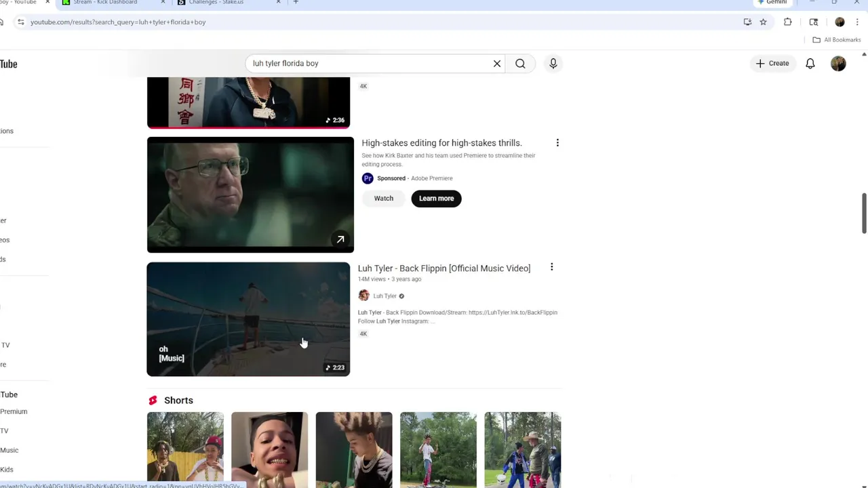Click the Gemini button in title bar
868x488 pixels.
772,2
